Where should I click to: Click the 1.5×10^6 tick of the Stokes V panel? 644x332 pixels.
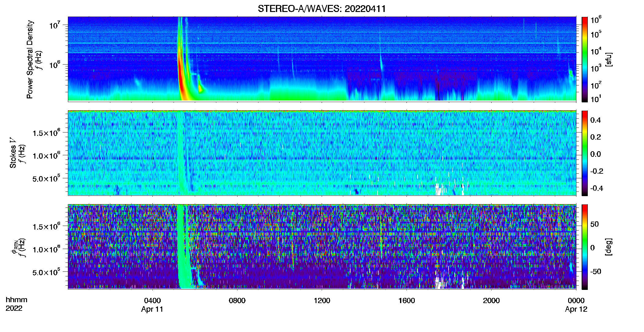[46, 132]
